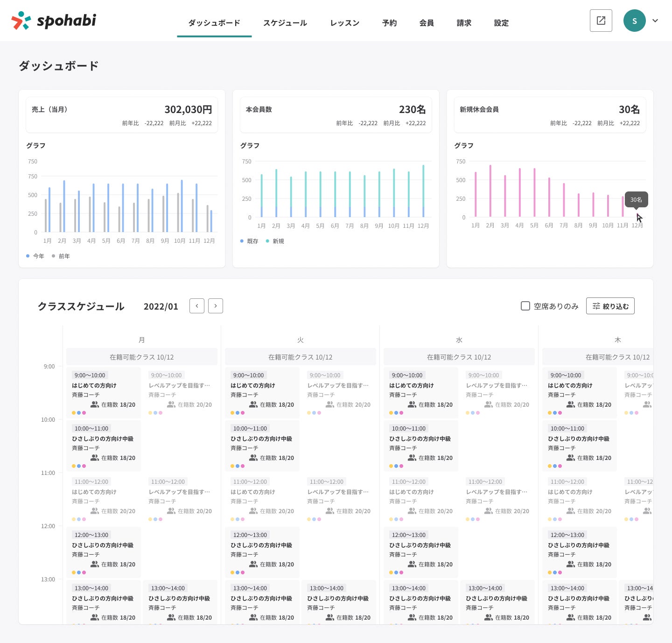This screenshot has width=672, height=643.
Task: Expand the account menu chevron
Action: 655,21
